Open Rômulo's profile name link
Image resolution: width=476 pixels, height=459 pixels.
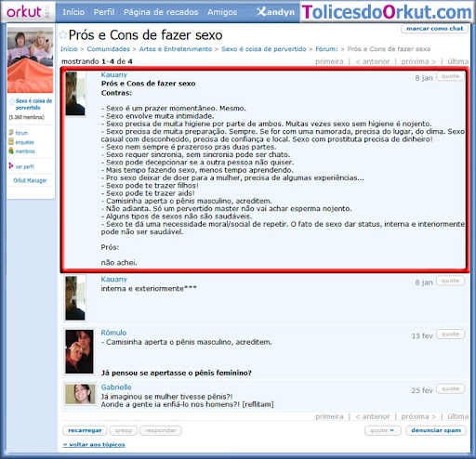click(x=113, y=333)
